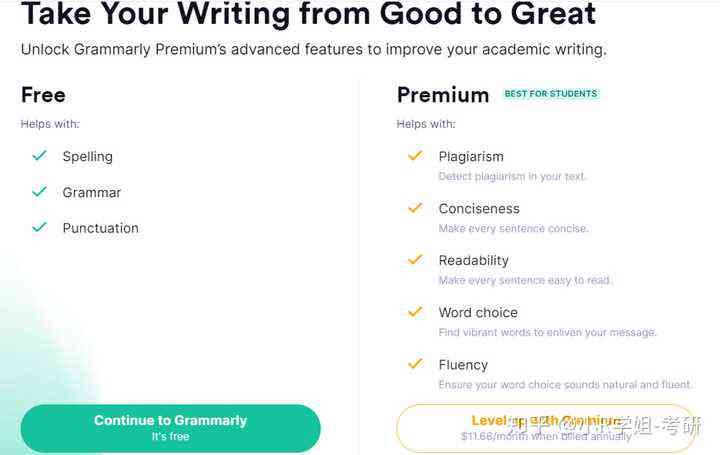
Task: Click the orange checkmark beside Plagiarism
Action: pos(415,156)
